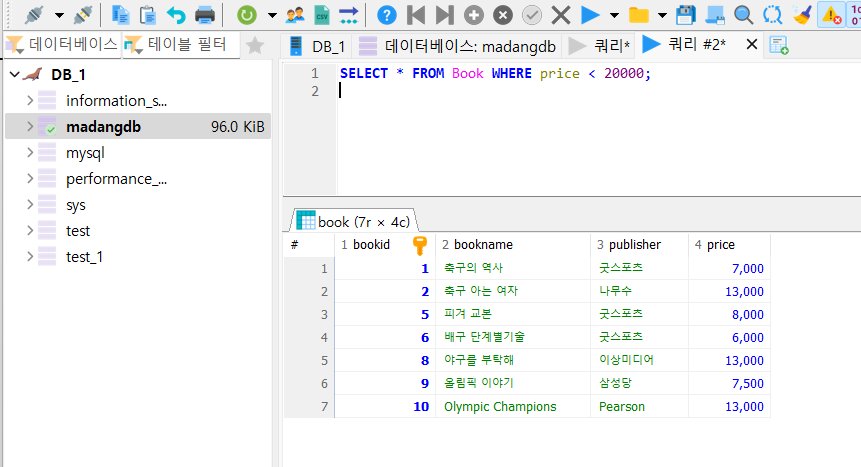Sort by the bookid column header
Image resolution: width=861 pixels, height=467 pixels.
coord(385,244)
